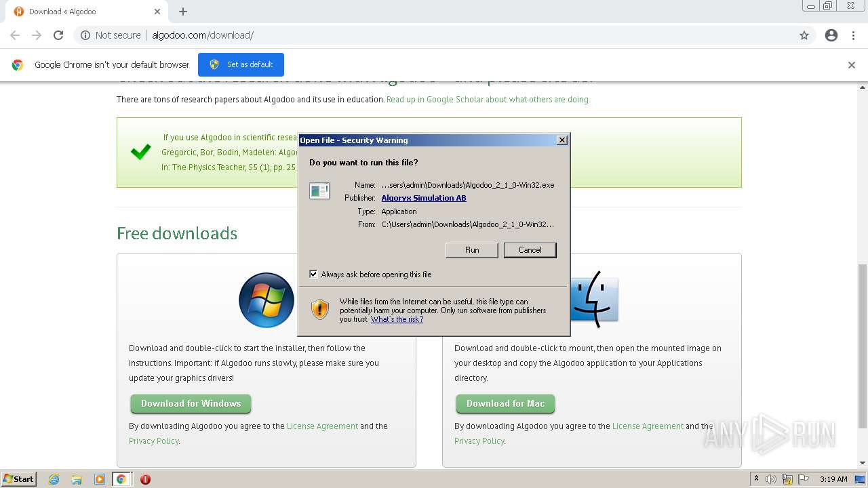Go forward to the next page

(37, 35)
